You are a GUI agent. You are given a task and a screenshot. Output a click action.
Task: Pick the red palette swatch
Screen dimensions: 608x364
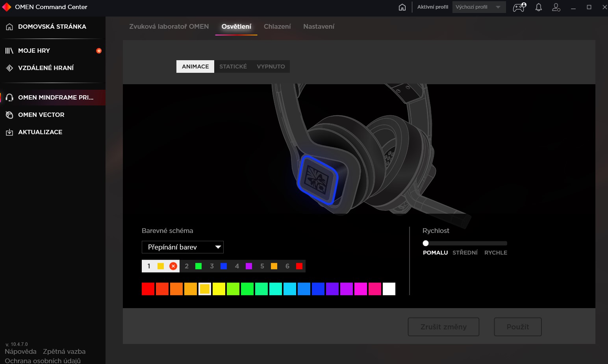[x=148, y=289]
